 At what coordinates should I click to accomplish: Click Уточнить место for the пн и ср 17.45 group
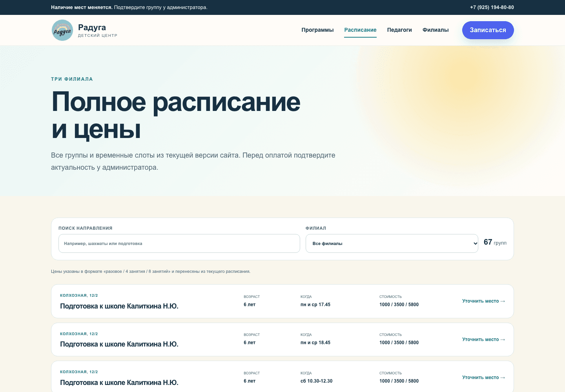(483, 301)
